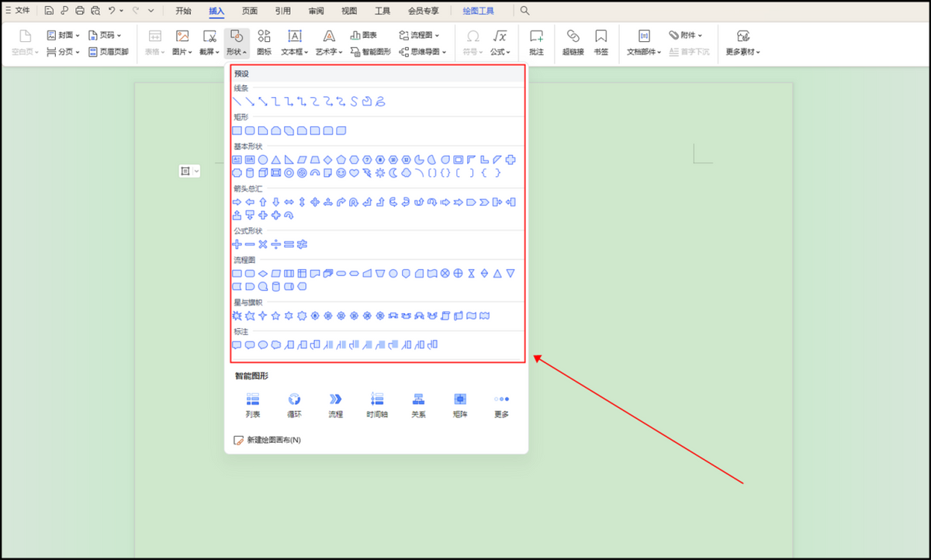Click the 书签 button

600,42
